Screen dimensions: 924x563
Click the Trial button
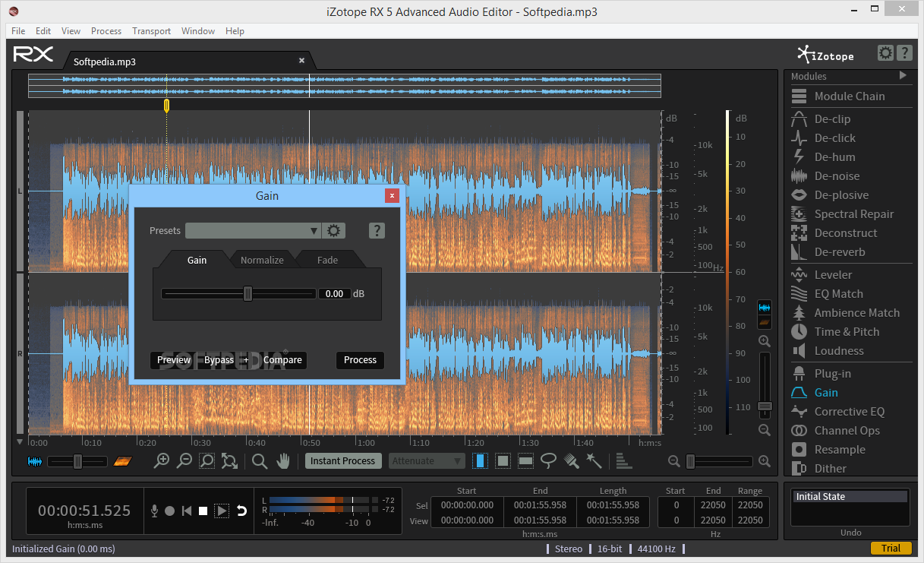coord(891,549)
